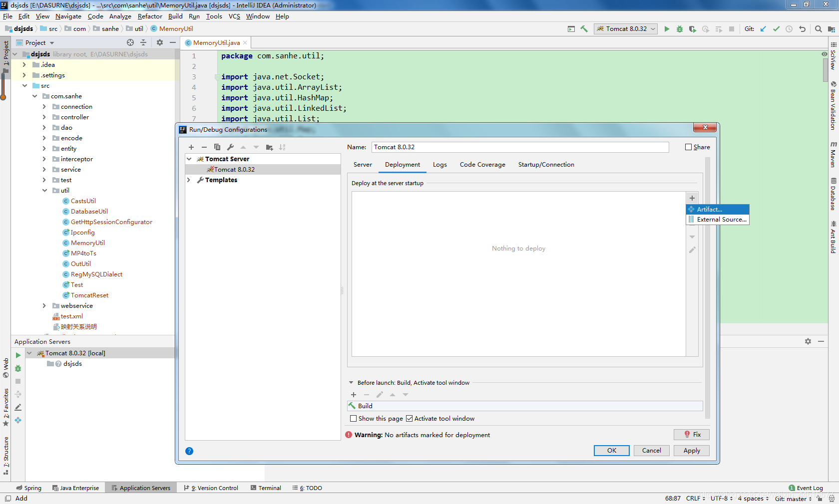The height and width of the screenshot is (504, 839).
Task: Click the Git commit checkmark icon
Action: 776,29
